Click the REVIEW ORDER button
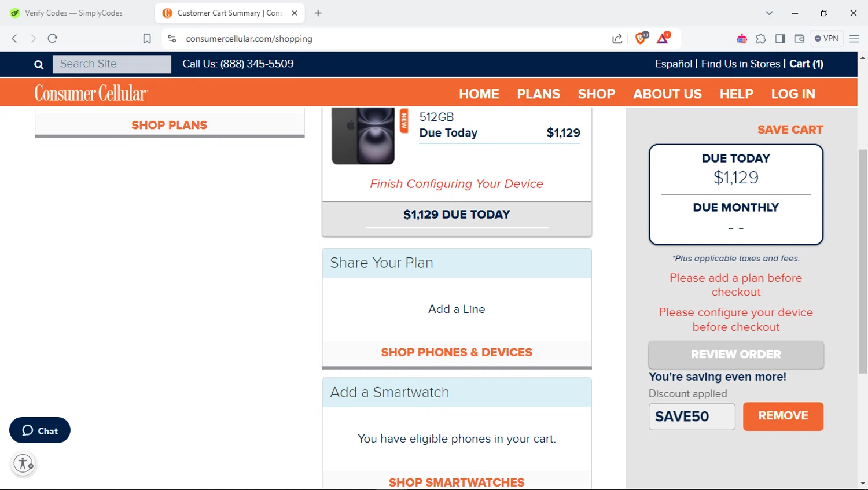 pos(736,354)
